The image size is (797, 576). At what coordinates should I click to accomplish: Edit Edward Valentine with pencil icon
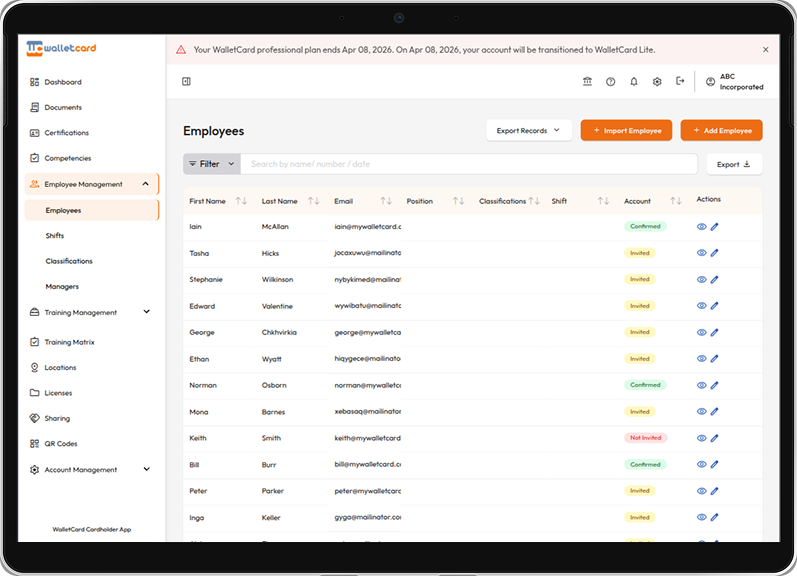[714, 306]
